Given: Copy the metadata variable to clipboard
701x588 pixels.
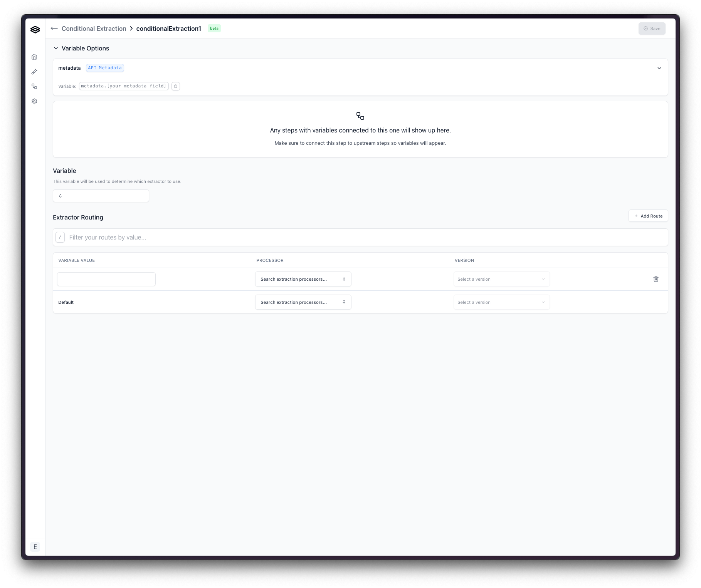Looking at the screenshot, I should pyautogui.click(x=176, y=86).
